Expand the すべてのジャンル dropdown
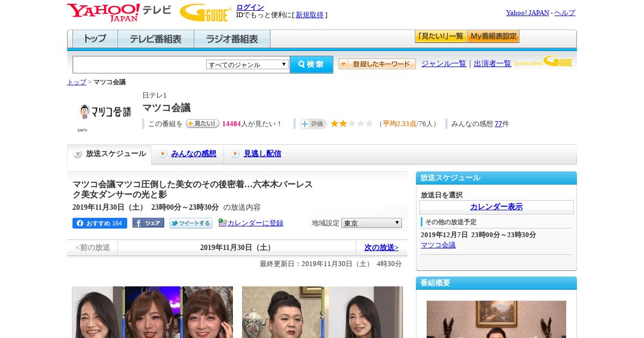Viewport: 644px width, 338px height. pyautogui.click(x=247, y=64)
